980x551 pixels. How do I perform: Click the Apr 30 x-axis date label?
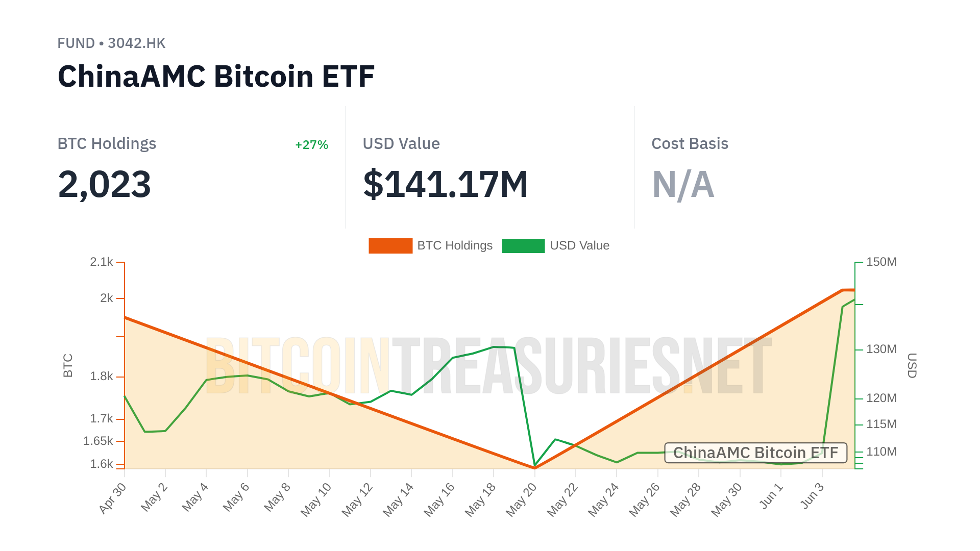pos(112,498)
